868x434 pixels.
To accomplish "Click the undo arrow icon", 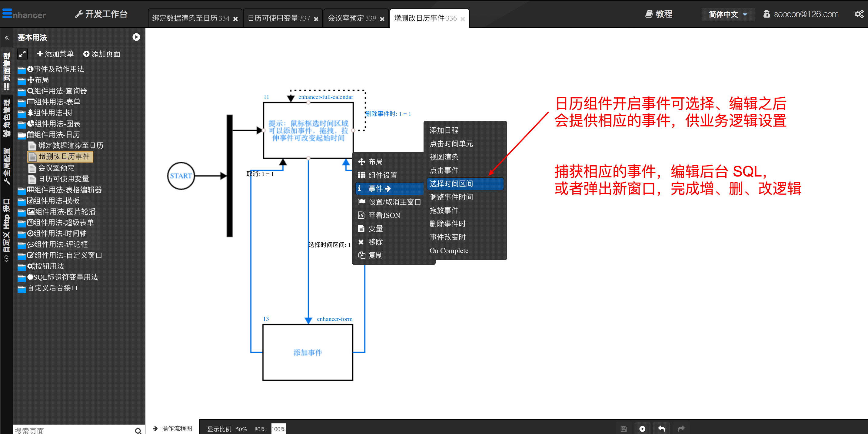I will point(661,429).
